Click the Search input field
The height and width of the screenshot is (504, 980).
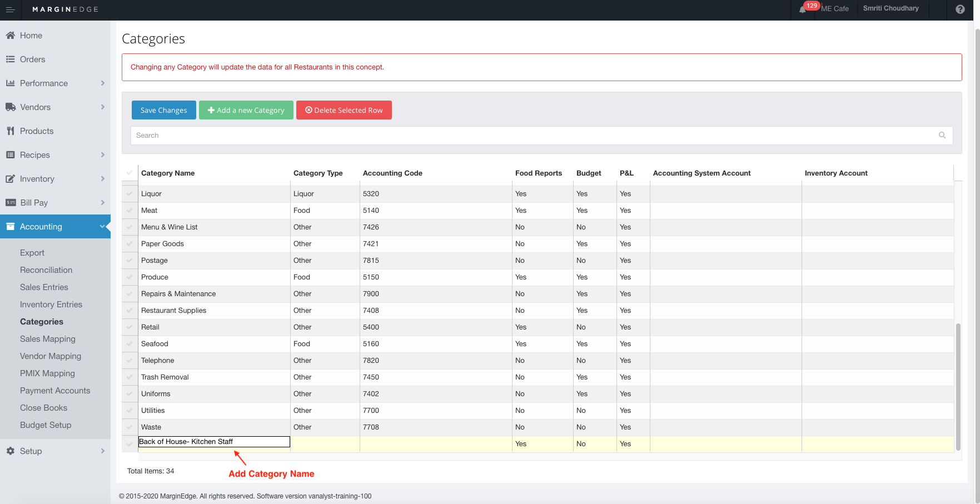pos(542,136)
